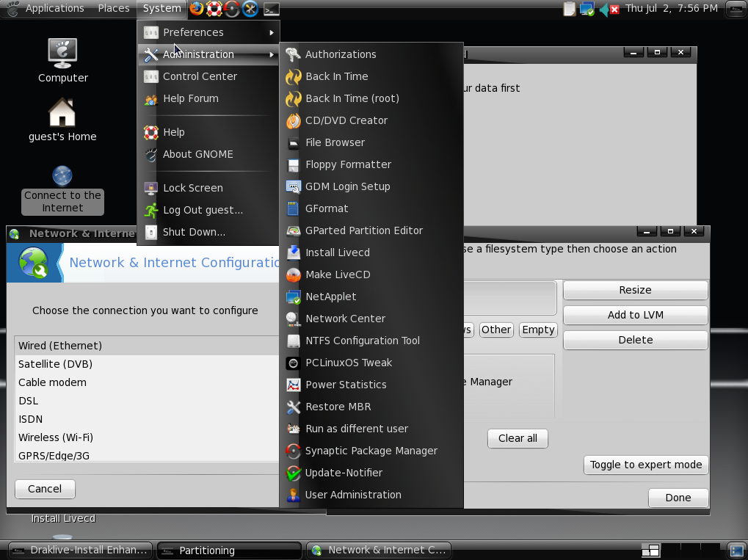Select Install Livecd menu entry
This screenshot has height=560, width=748.
[x=371, y=252]
